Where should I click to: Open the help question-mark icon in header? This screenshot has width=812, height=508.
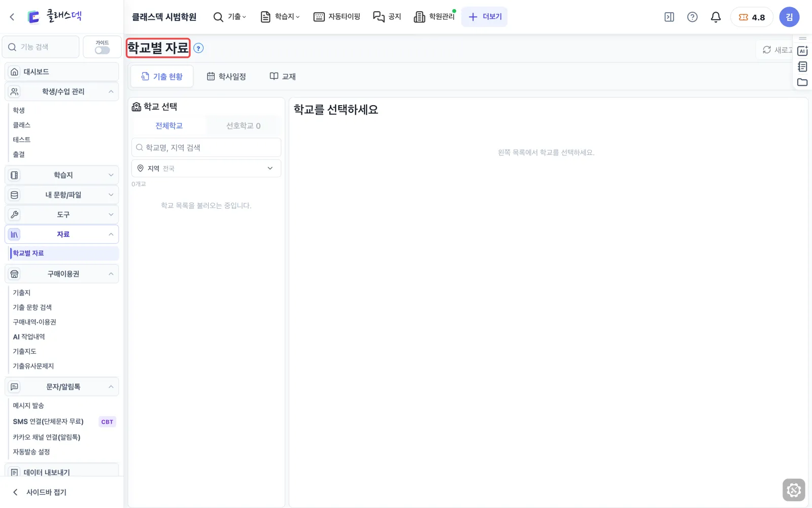click(692, 17)
